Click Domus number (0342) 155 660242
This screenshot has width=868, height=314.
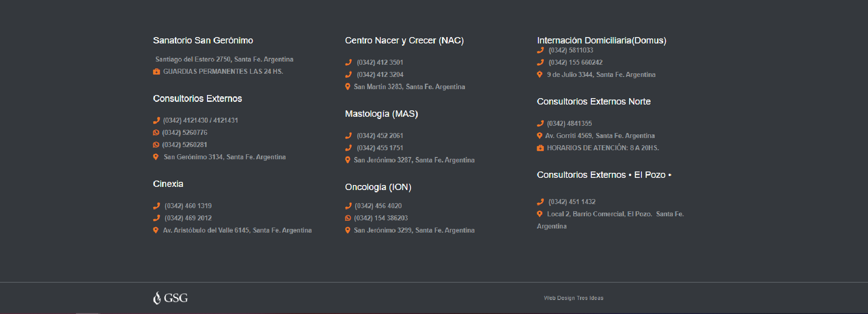click(x=576, y=62)
